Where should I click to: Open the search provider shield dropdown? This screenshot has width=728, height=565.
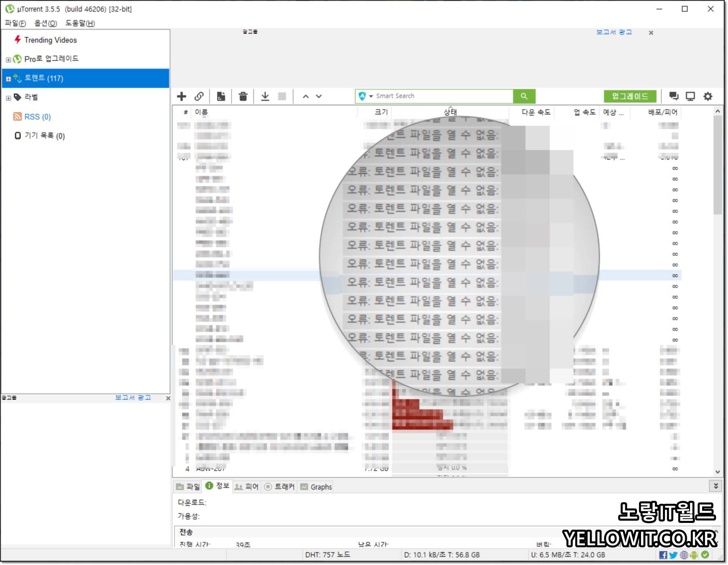(365, 96)
